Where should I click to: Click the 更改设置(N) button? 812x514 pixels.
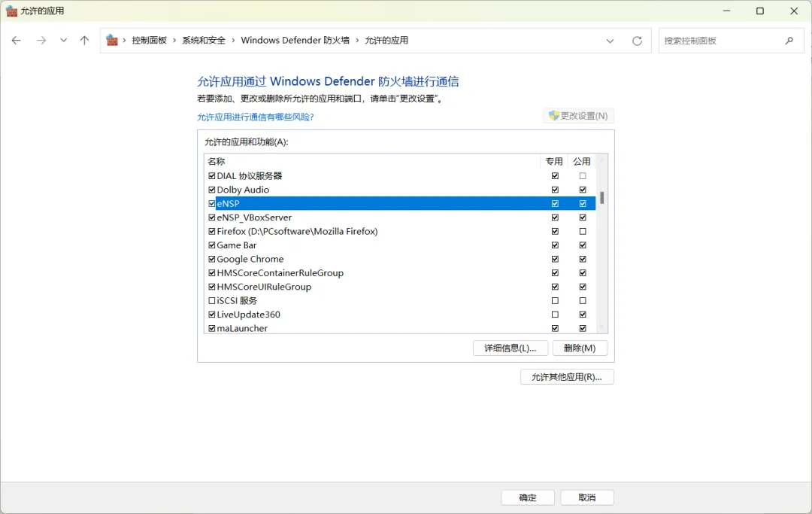click(578, 116)
